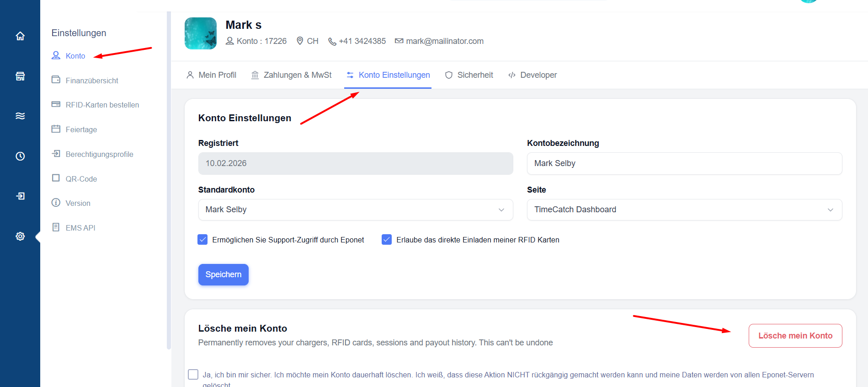
Task: Uncheck support access by Eponet checkbox
Action: (x=202, y=240)
